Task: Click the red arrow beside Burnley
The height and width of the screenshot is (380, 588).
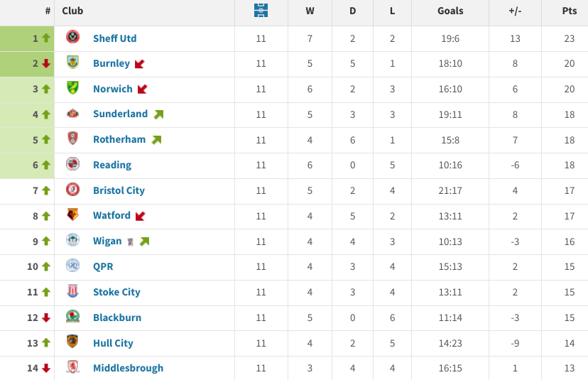Action: 139,64
